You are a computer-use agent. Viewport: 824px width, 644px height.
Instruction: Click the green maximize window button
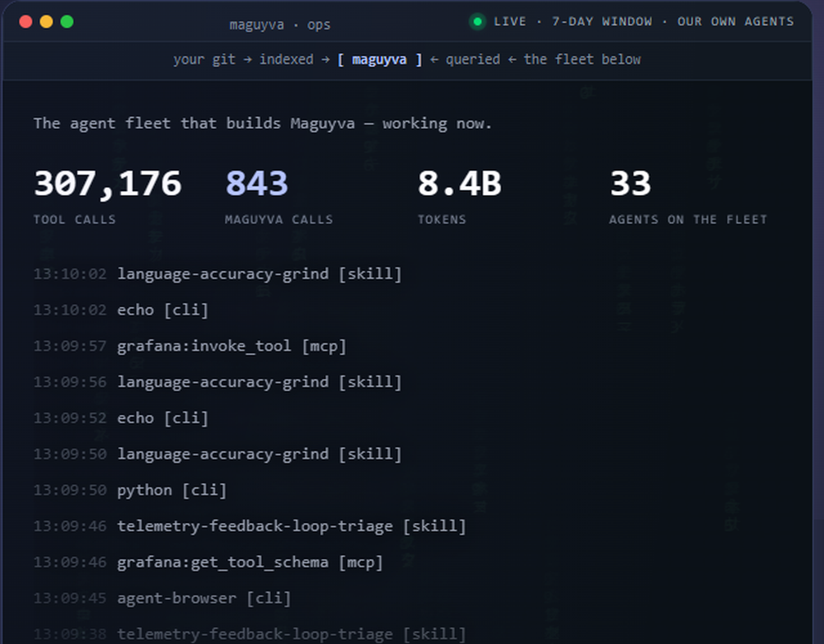67,21
